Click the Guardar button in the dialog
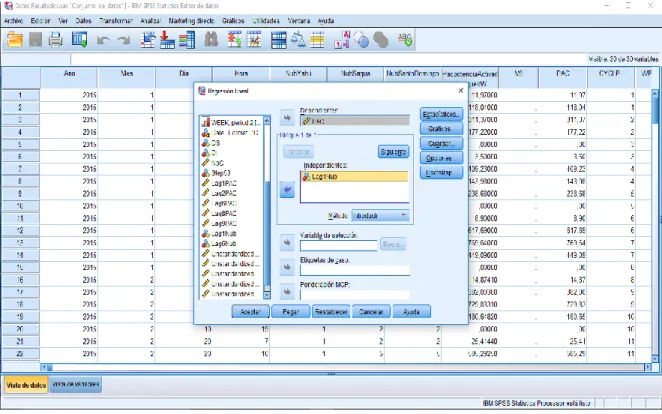Screen dimensions: 662x414 pyautogui.click(x=441, y=143)
